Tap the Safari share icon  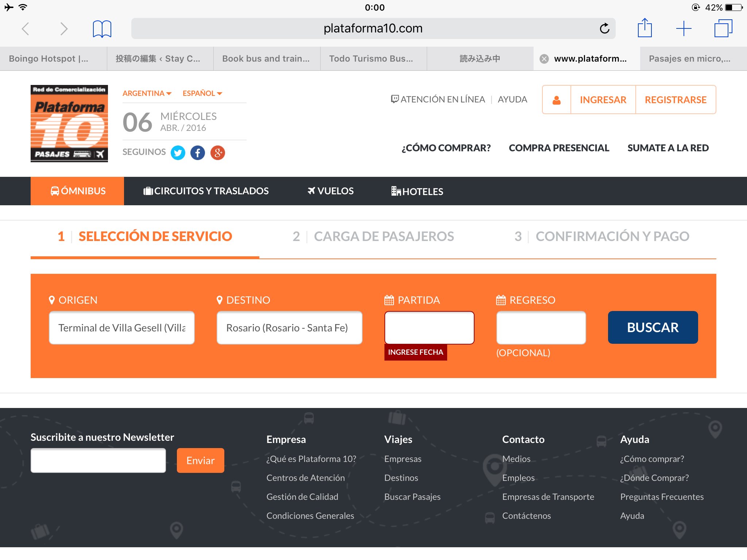(x=645, y=28)
